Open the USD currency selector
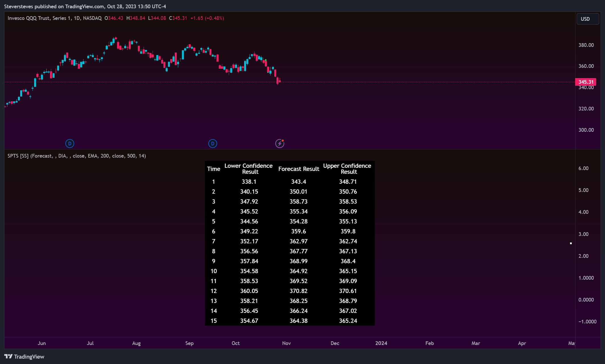The width and height of the screenshot is (605, 364). 588,19
